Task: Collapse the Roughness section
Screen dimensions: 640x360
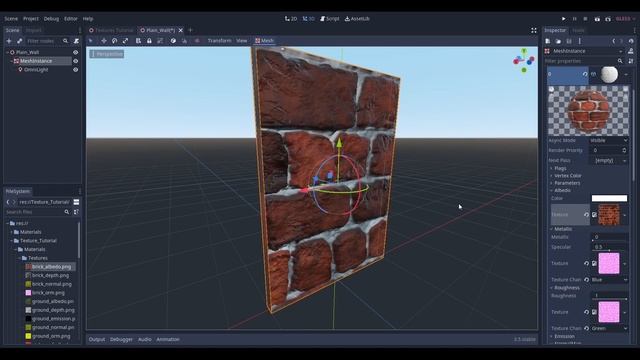Action: (567, 288)
